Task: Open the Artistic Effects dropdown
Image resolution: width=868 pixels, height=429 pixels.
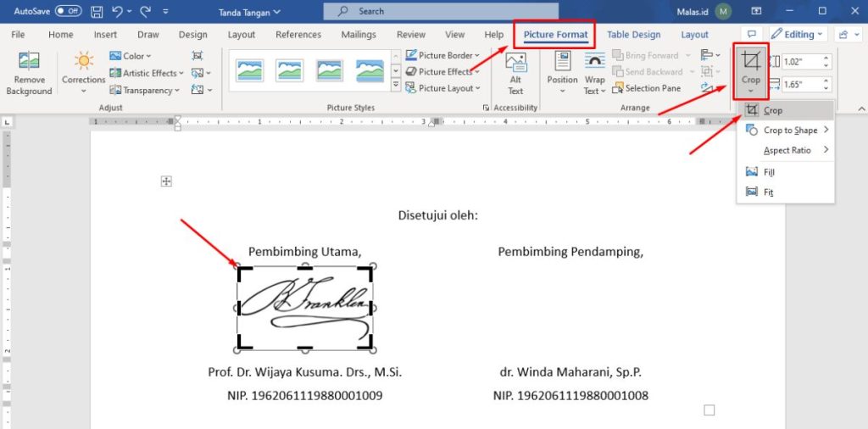Action: coord(147,73)
